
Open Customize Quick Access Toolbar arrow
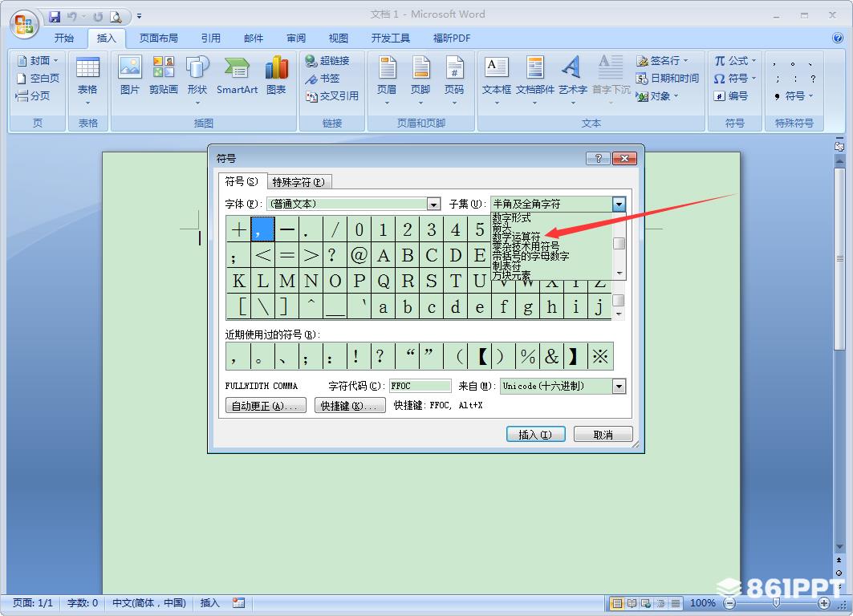point(140,16)
